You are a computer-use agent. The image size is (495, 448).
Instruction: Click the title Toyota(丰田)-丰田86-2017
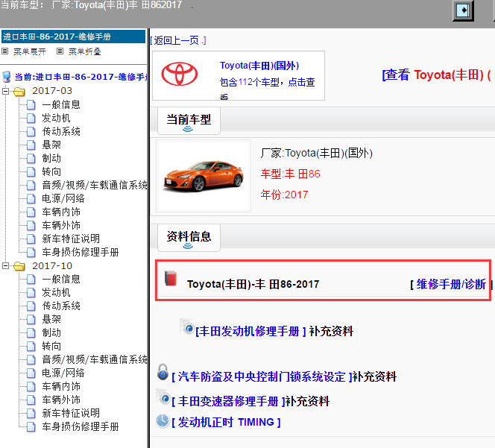tap(253, 284)
